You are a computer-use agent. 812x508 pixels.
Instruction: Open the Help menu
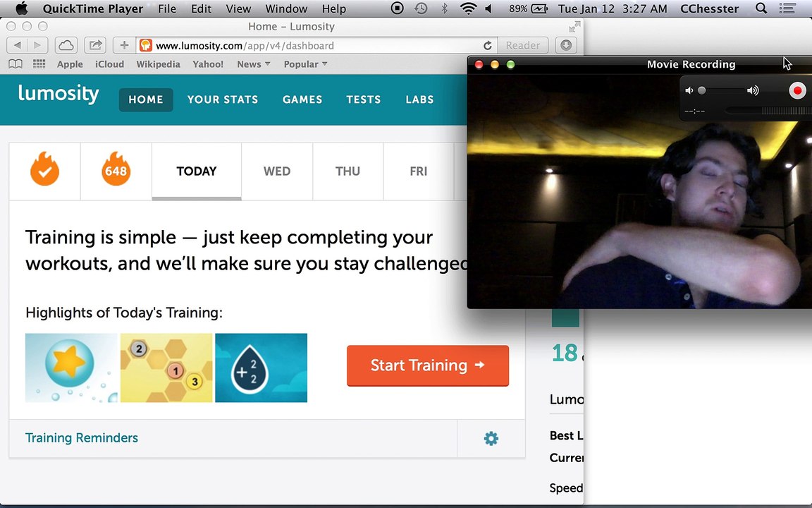coord(334,8)
